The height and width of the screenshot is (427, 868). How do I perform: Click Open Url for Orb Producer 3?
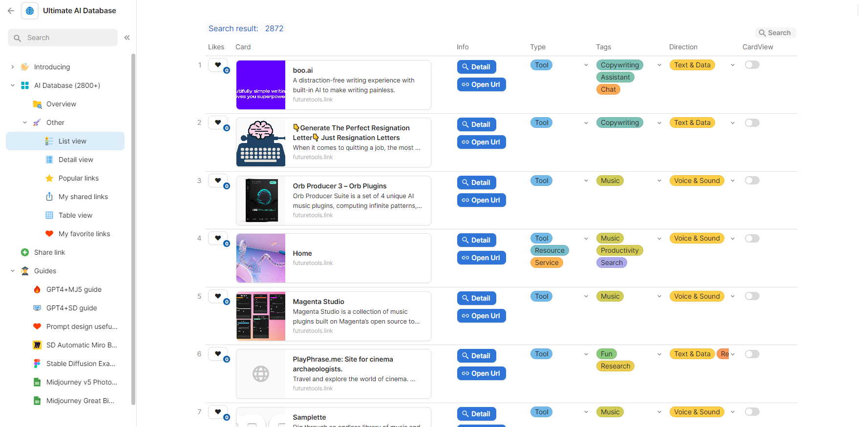[x=482, y=200]
